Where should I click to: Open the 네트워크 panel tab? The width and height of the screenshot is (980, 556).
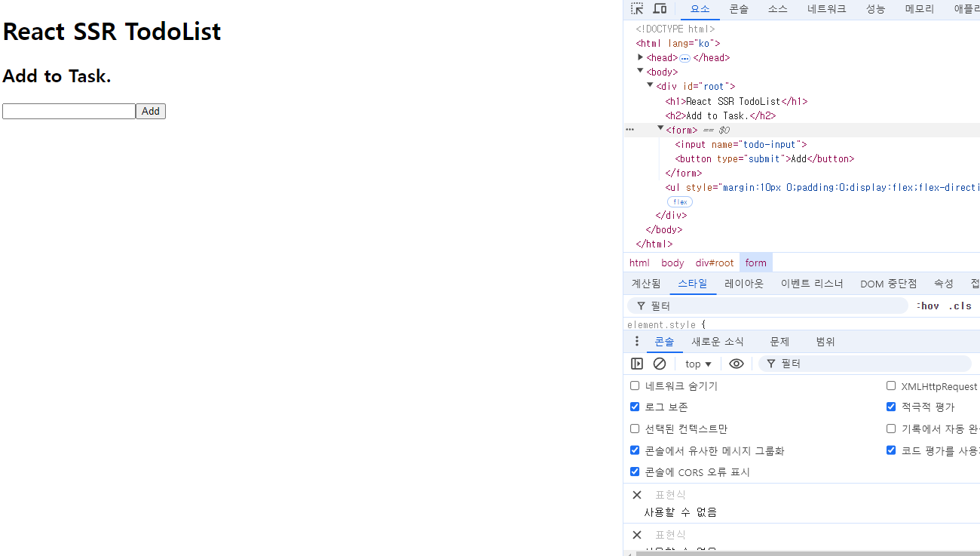click(827, 9)
